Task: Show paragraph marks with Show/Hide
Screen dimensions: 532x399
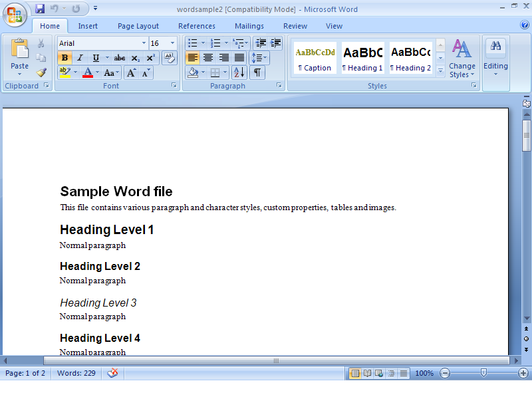Action: click(256, 72)
